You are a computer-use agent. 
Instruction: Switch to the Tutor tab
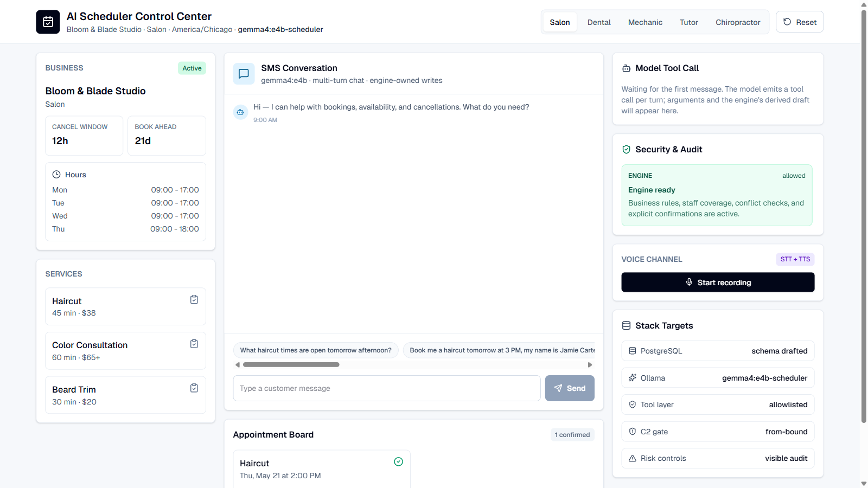[689, 22]
